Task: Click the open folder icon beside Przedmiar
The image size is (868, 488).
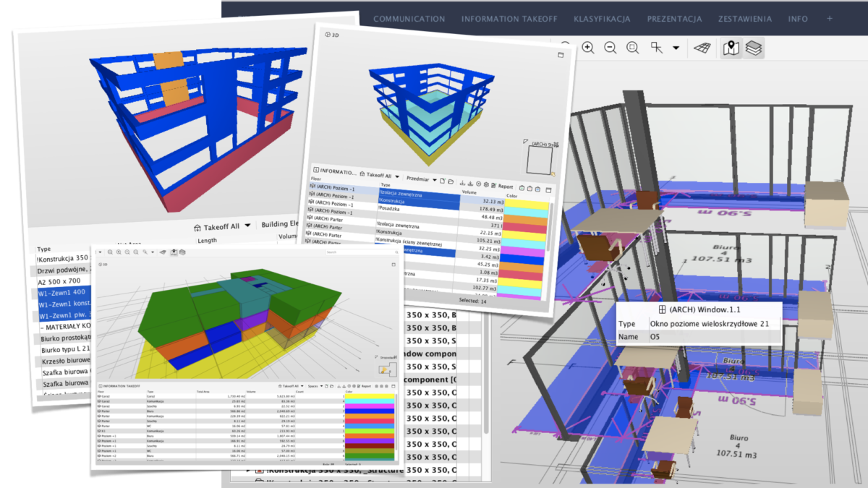Action: pyautogui.click(x=450, y=181)
